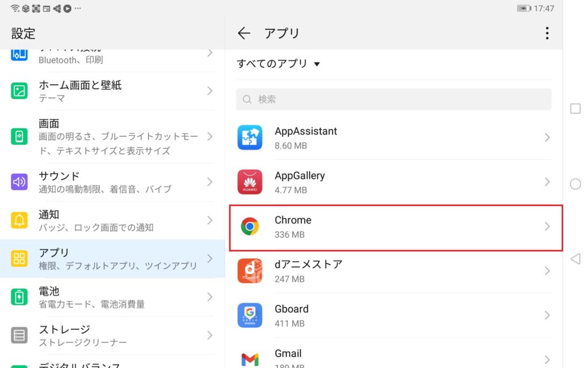The width and height of the screenshot is (588, 368).
Task: Tap 権限、デフォルトアプリ、ツインアプリ subtitle
Action: point(118,266)
